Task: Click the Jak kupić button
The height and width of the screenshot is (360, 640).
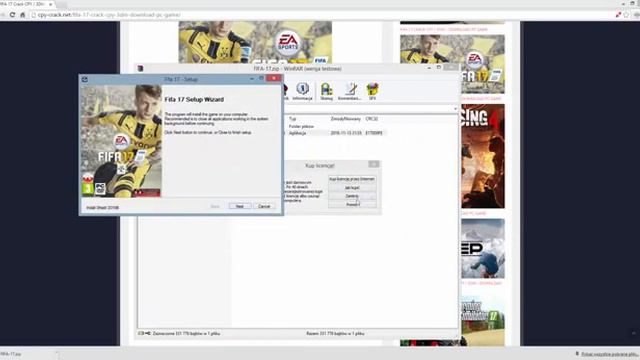Action: tap(352, 188)
